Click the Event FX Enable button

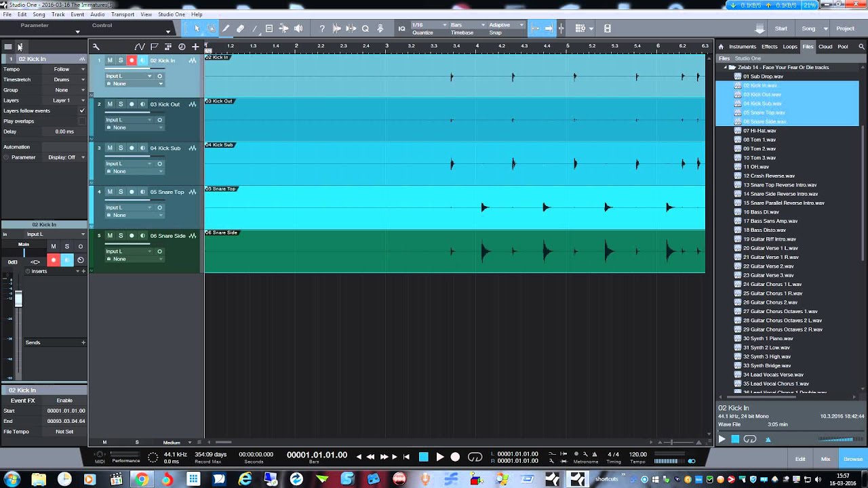64,401
